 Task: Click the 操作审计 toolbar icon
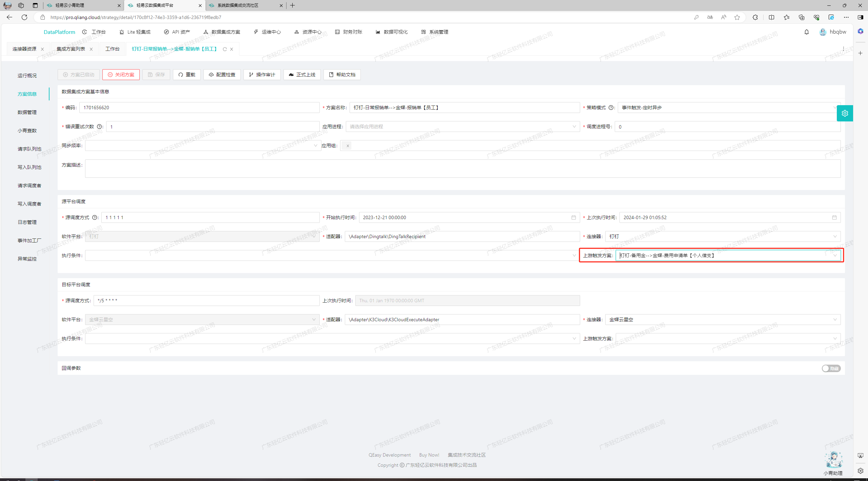(x=263, y=75)
